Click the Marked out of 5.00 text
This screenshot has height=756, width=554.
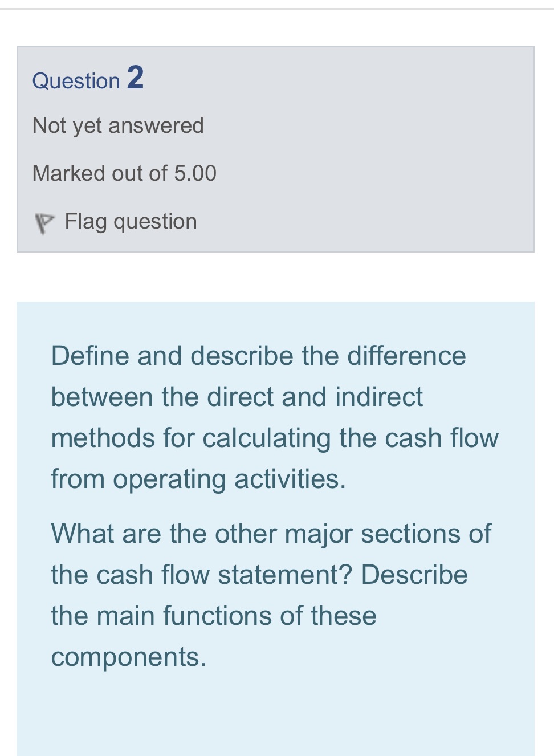pos(124,173)
